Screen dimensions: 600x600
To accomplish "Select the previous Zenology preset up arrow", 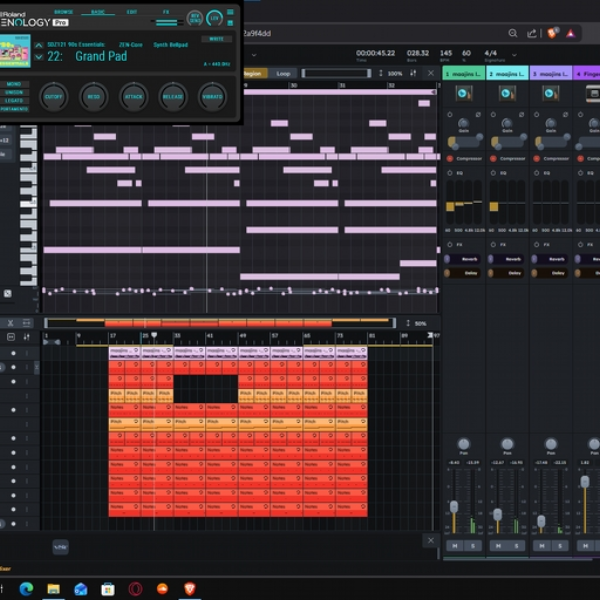I will 38,46.
